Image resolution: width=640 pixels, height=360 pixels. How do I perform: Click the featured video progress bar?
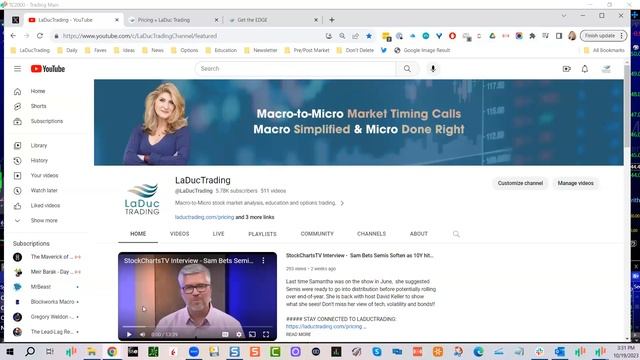pyautogui.click(x=198, y=327)
